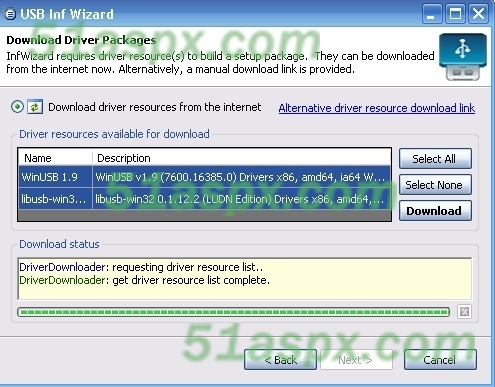Cancel the USB Inf Wizard
The height and width of the screenshot is (387, 495).
tap(440, 360)
